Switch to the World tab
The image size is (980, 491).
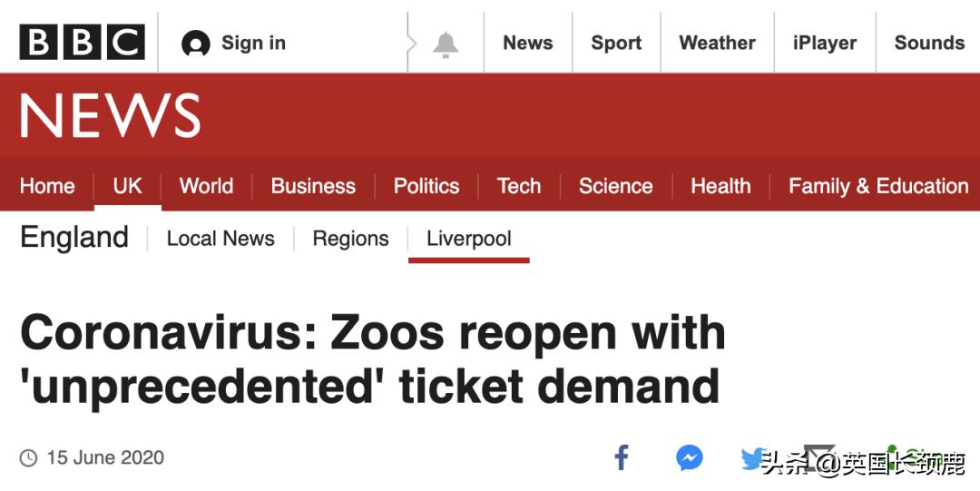[206, 186]
